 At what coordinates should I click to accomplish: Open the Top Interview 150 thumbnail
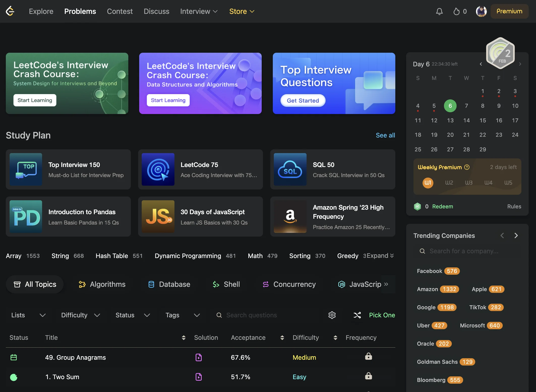(26, 169)
